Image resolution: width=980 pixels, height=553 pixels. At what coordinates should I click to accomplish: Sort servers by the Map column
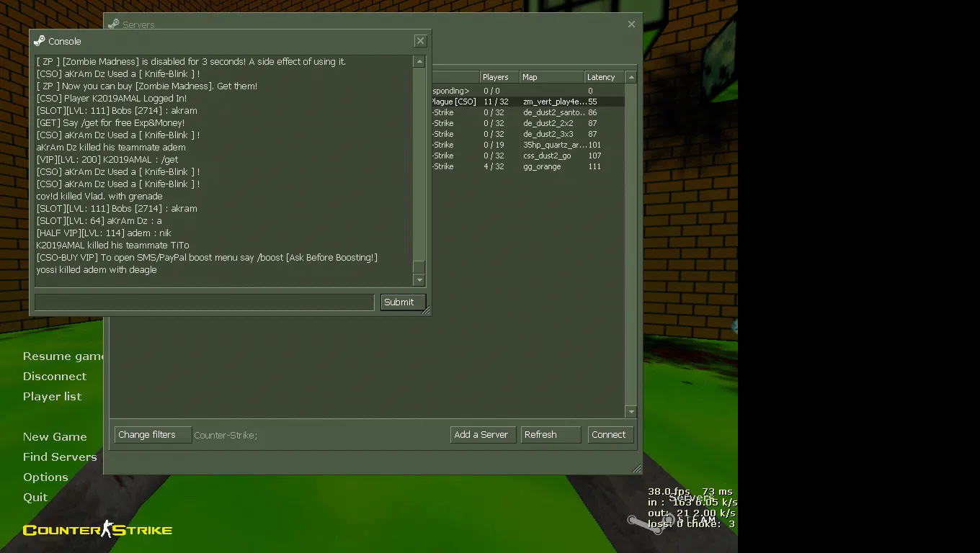point(552,77)
